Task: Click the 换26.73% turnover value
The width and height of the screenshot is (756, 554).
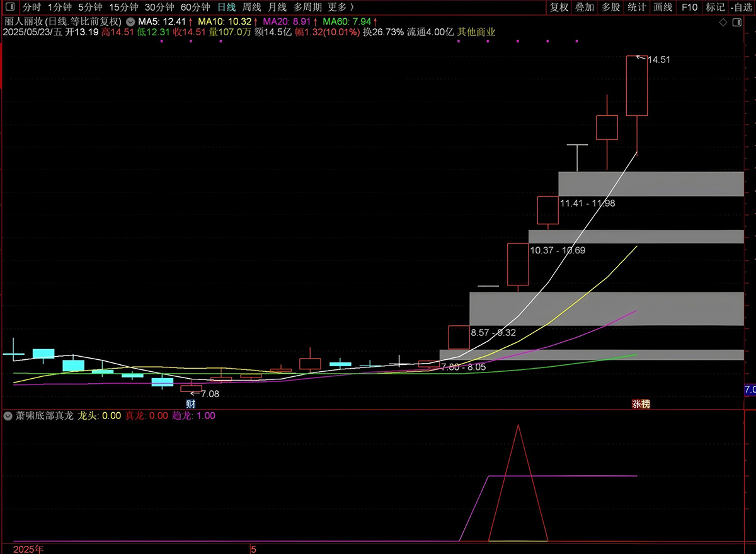Action: 383,32
